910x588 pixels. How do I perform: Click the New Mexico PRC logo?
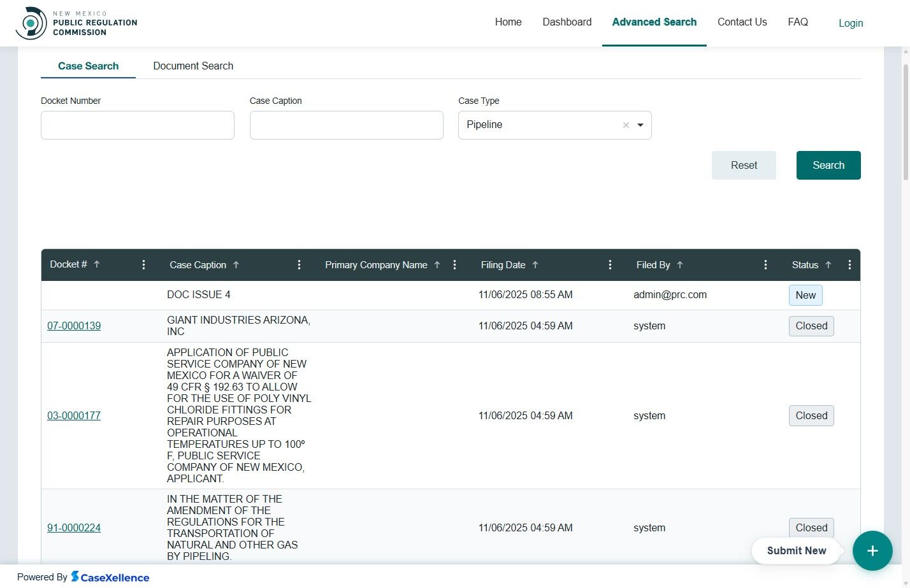tap(76, 23)
